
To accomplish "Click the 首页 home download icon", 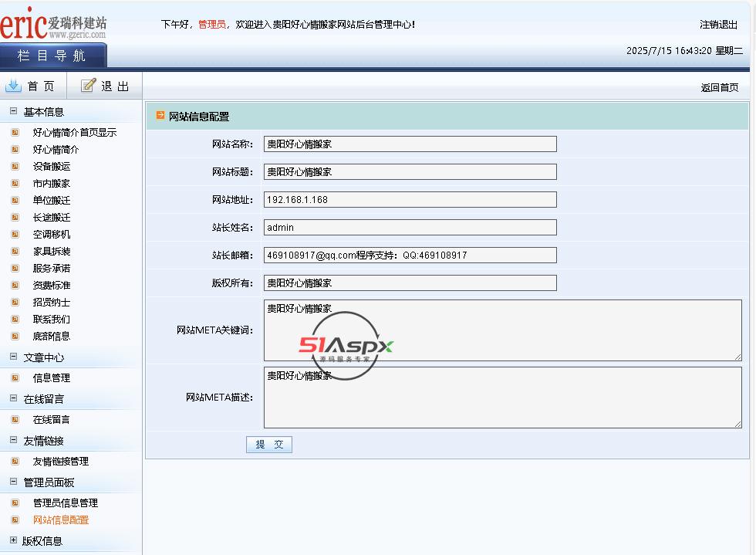I will tap(13, 86).
